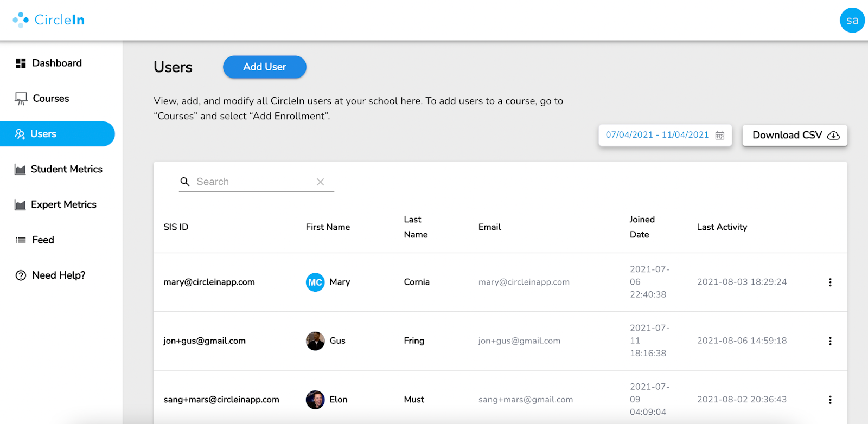The height and width of the screenshot is (424, 868).
Task: Click SIS ID mary@circleinapp.com cell
Action: [209, 282]
